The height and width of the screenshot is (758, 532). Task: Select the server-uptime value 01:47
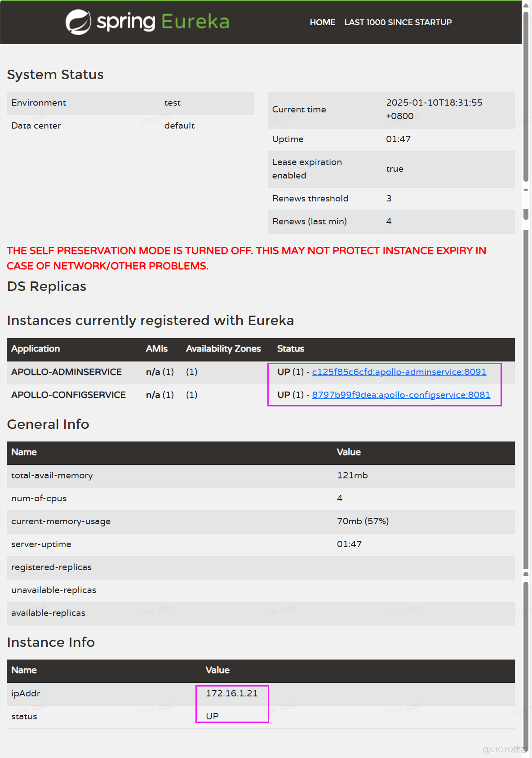(349, 544)
